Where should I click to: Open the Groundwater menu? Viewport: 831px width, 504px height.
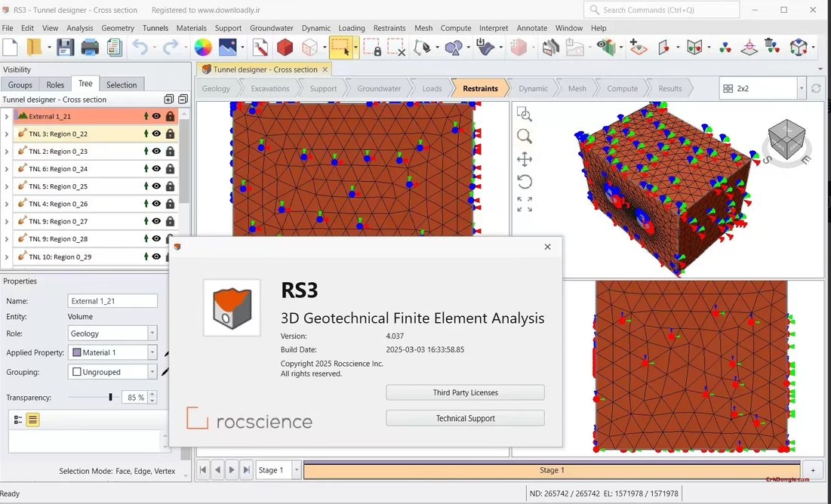click(272, 28)
